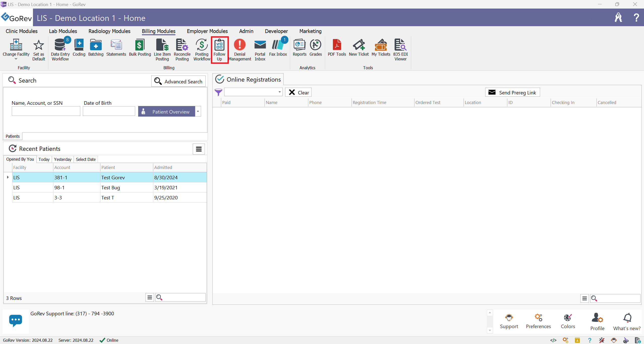The image size is (644, 344).
Task: Create a New Ticket
Action: click(359, 48)
